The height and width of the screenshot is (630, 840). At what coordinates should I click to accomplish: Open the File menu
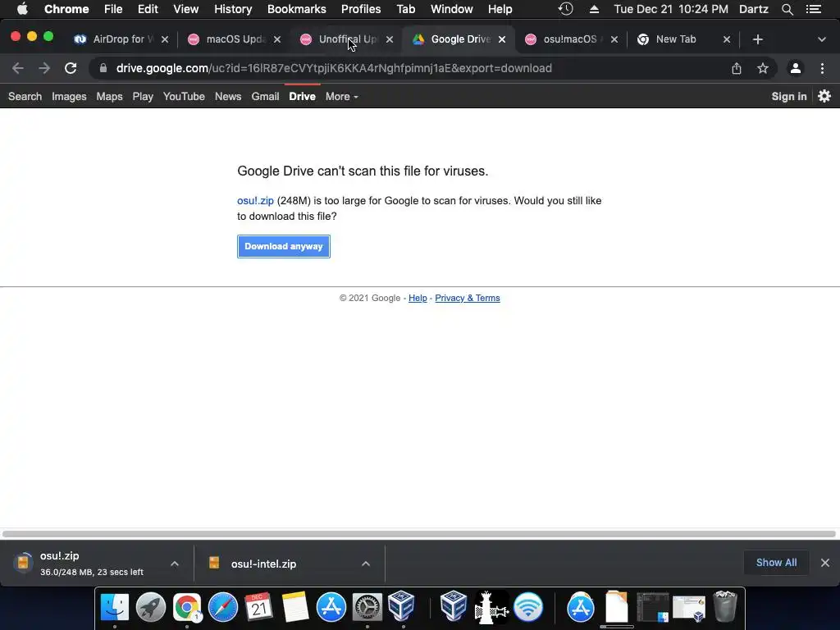[x=113, y=9]
